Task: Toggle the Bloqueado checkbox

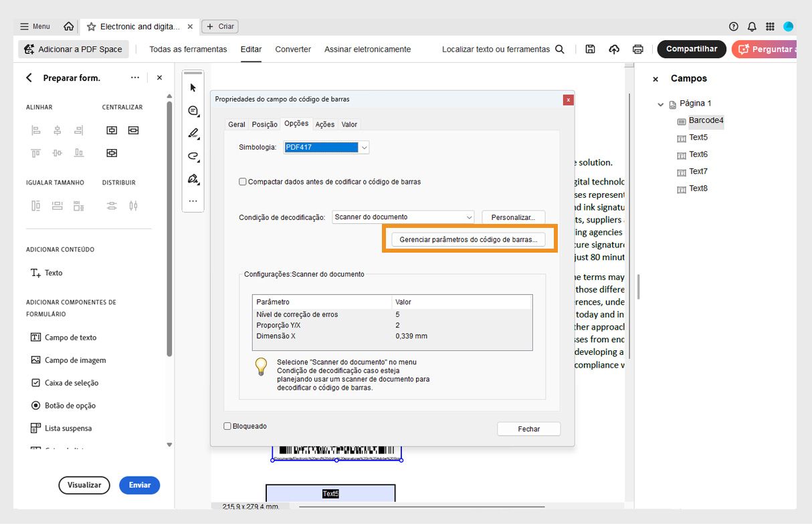Action: (x=227, y=426)
